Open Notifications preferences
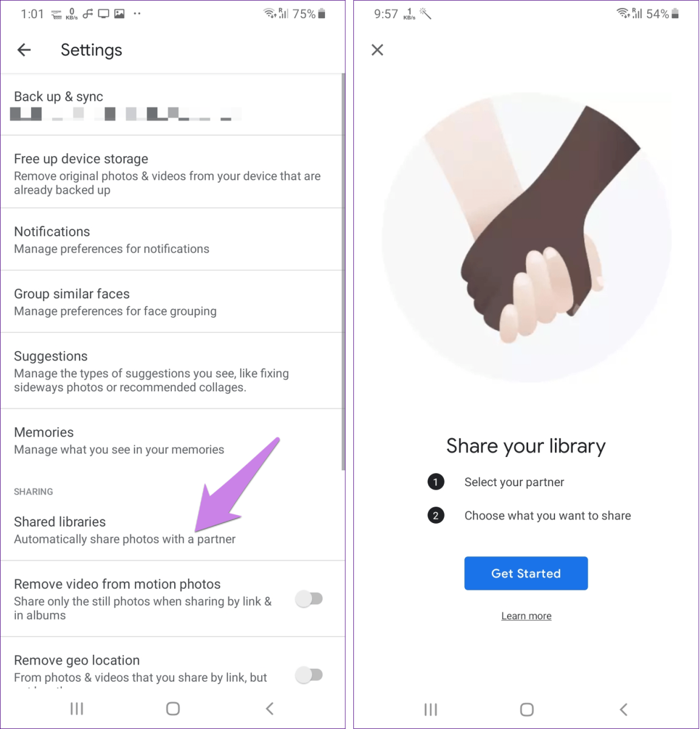Image resolution: width=700 pixels, height=729 pixels. (x=171, y=239)
